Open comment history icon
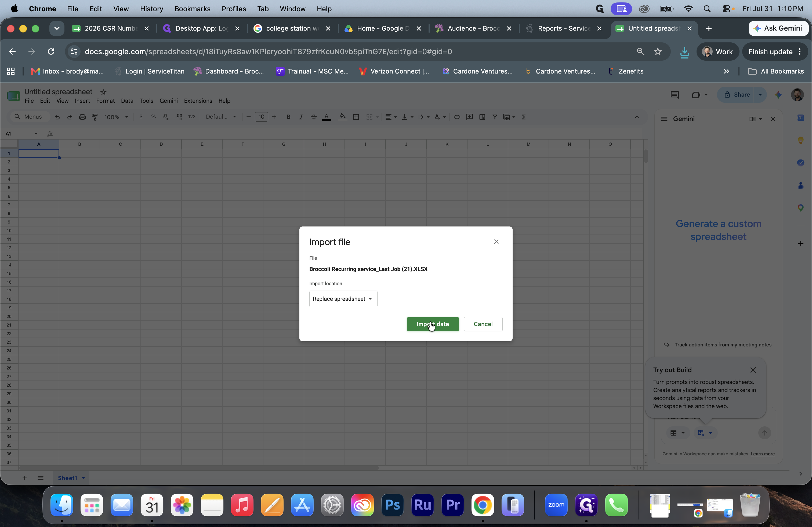The width and height of the screenshot is (812, 527). pyautogui.click(x=674, y=95)
